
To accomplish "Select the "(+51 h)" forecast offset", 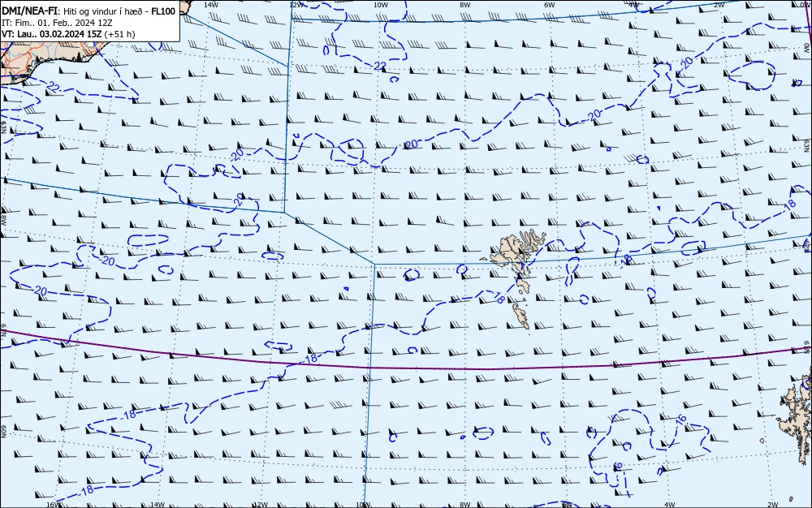I will pyautogui.click(x=119, y=34).
